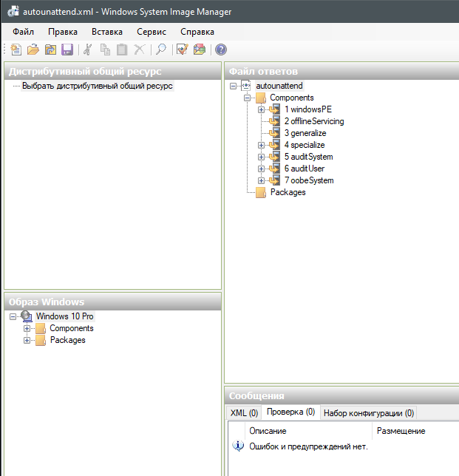Select the 2 offlineServicing label
This screenshot has width=459, height=476.
314,121
